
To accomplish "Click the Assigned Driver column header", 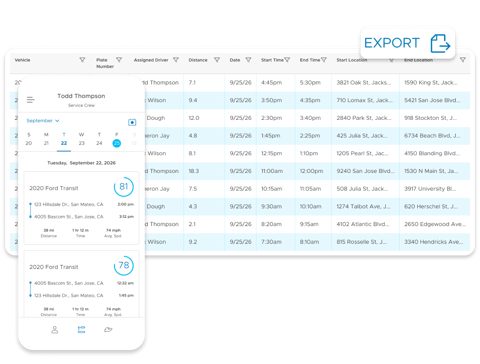I will tap(151, 60).
